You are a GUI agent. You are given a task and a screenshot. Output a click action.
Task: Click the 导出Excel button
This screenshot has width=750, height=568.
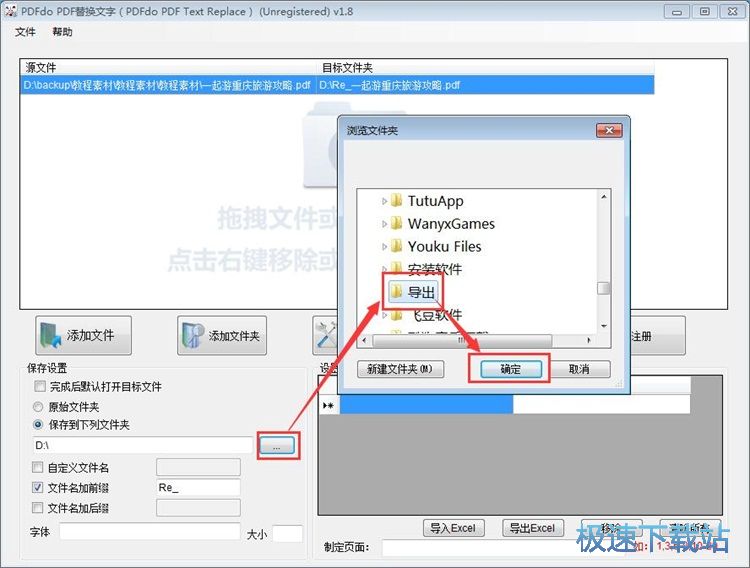pyautogui.click(x=533, y=528)
